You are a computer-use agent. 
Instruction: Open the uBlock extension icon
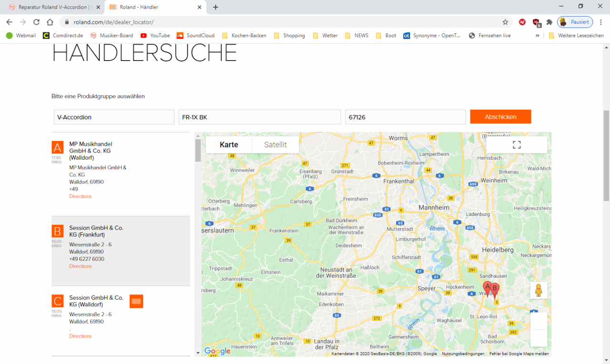coord(536,22)
